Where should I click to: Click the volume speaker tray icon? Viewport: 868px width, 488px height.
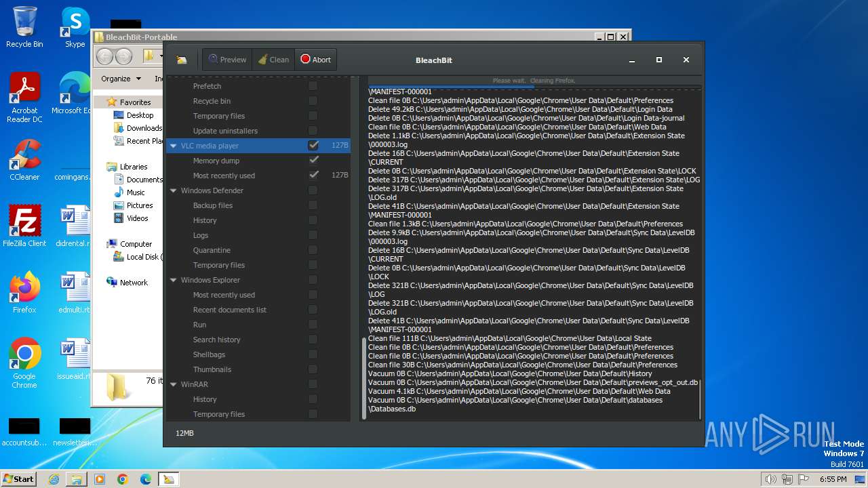pyautogui.click(x=770, y=479)
